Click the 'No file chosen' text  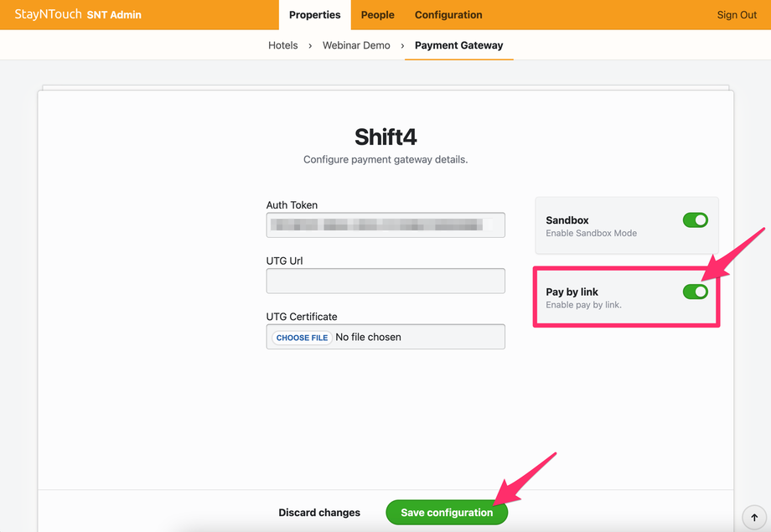click(x=368, y=338)
